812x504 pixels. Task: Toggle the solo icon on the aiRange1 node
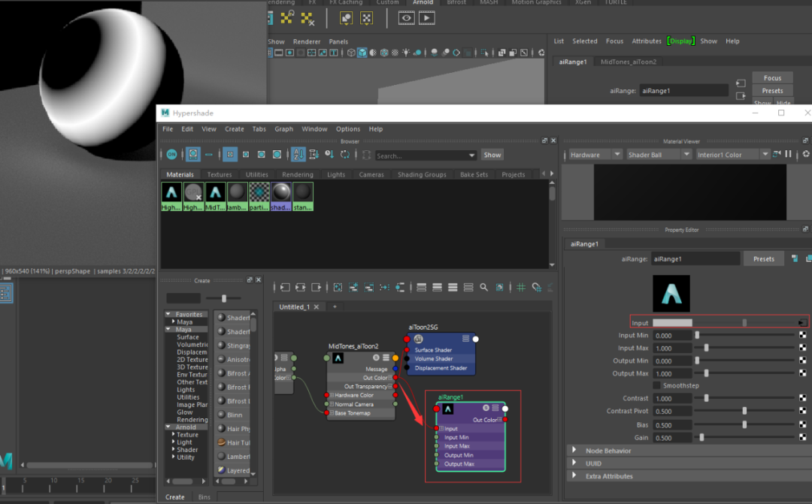486,408
